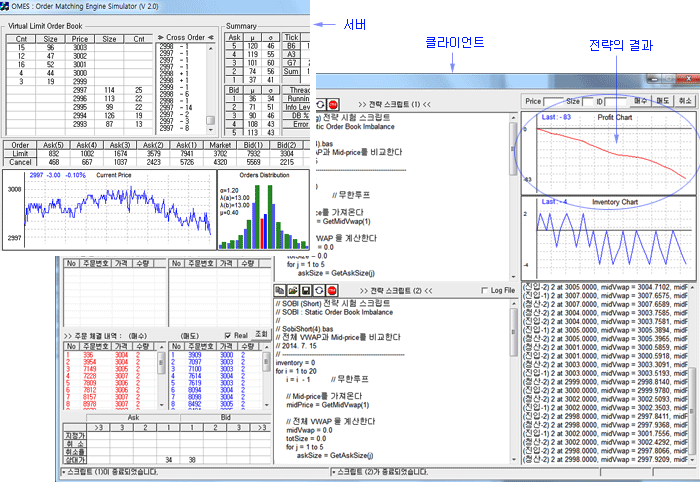Click the ID input field
This screenshot has width=700, height=482.
615,102
